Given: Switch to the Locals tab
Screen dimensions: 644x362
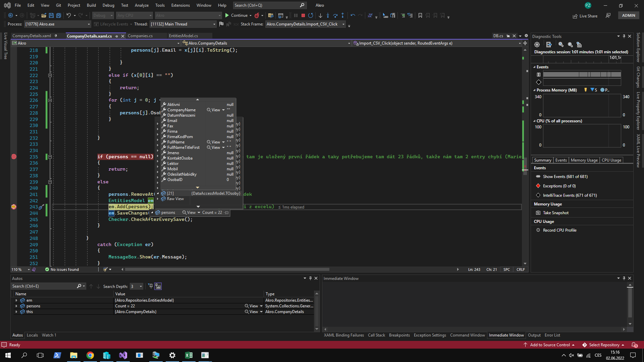Looking at the screenshot, I should (x=32, y=335).
